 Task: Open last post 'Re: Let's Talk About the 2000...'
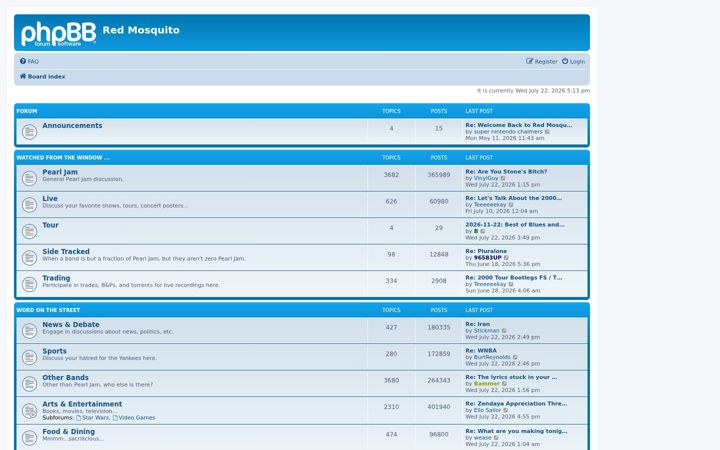(x=513, y=198)
